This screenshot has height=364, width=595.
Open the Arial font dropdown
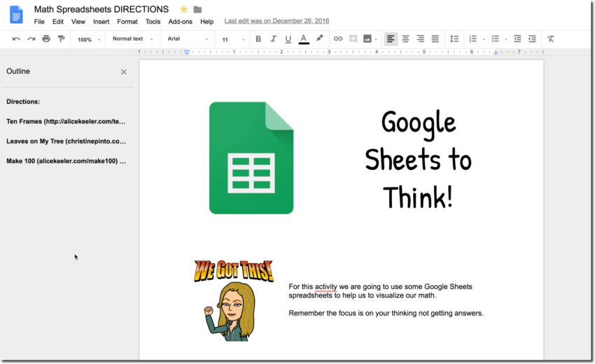(x=188, y=38)
